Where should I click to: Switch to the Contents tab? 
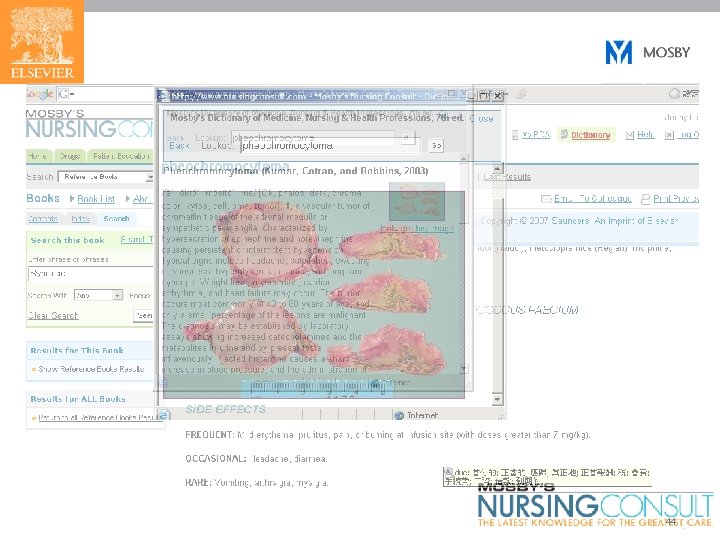[x=43, y=219]
